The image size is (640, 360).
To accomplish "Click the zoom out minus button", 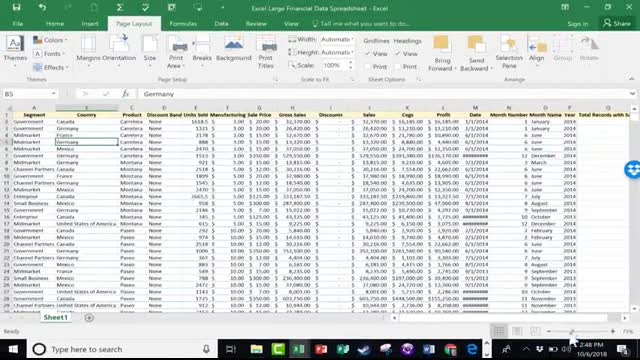I will point(549,331).
